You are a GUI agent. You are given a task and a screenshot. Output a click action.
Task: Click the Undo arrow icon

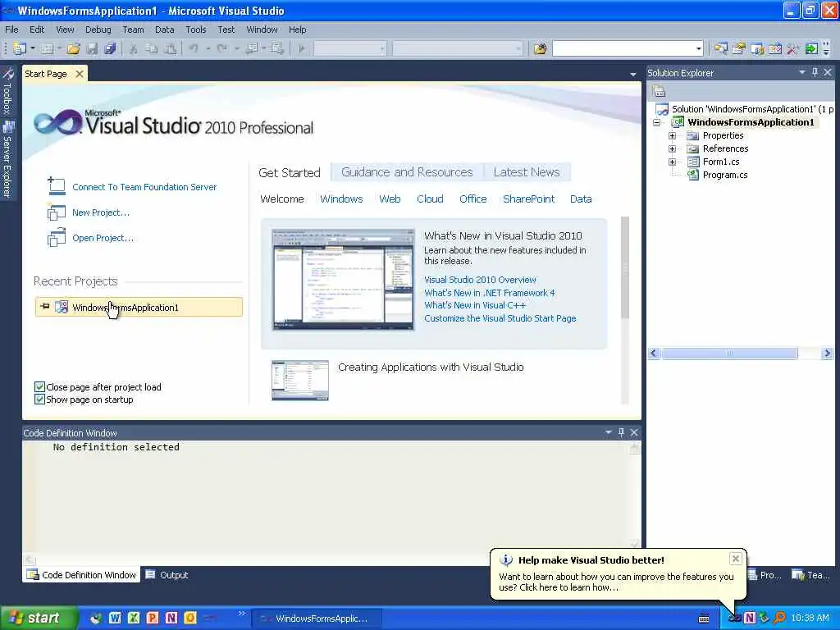194,48
